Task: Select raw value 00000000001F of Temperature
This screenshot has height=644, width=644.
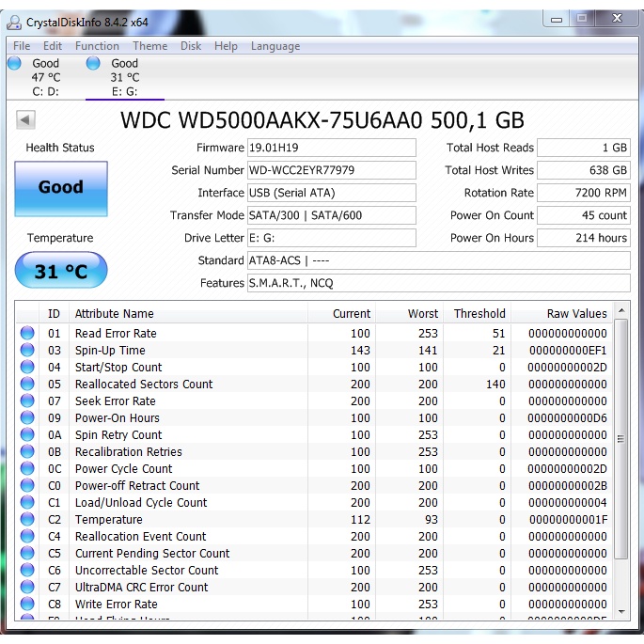Action: pos(568,520)
